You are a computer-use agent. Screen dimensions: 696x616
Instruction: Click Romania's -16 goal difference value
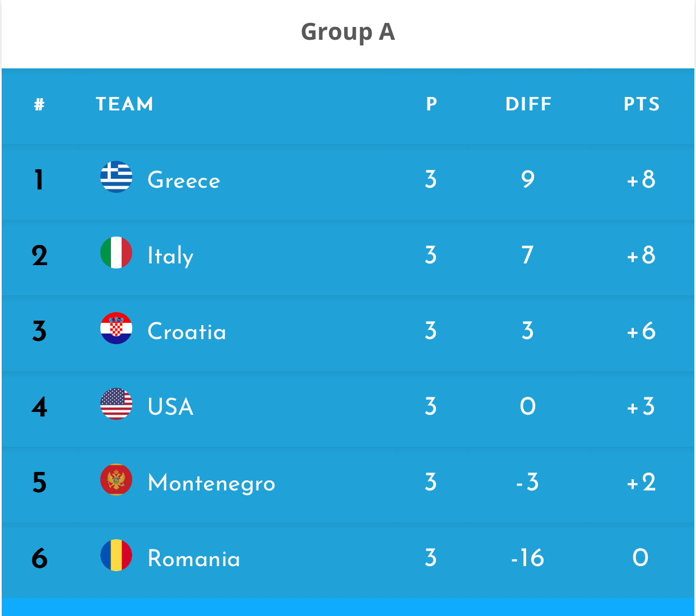pyautogui.click(x=527, y=558)
